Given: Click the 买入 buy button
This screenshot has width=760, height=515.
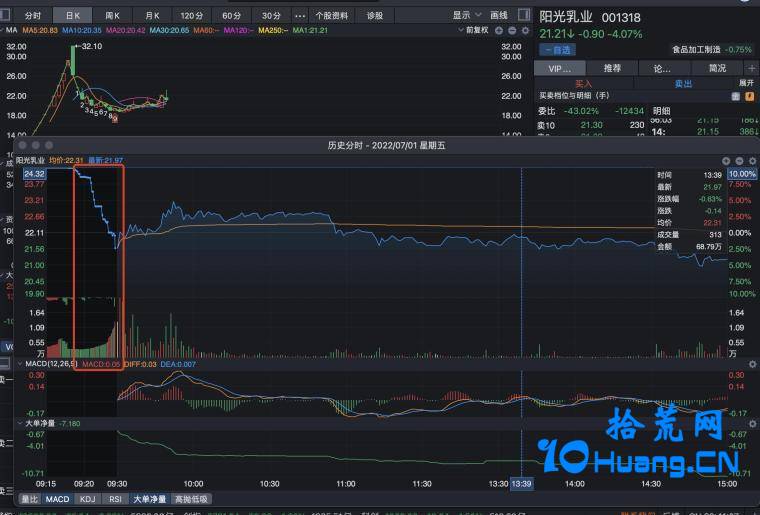Looking at the screenshot, I should (584, 84).
